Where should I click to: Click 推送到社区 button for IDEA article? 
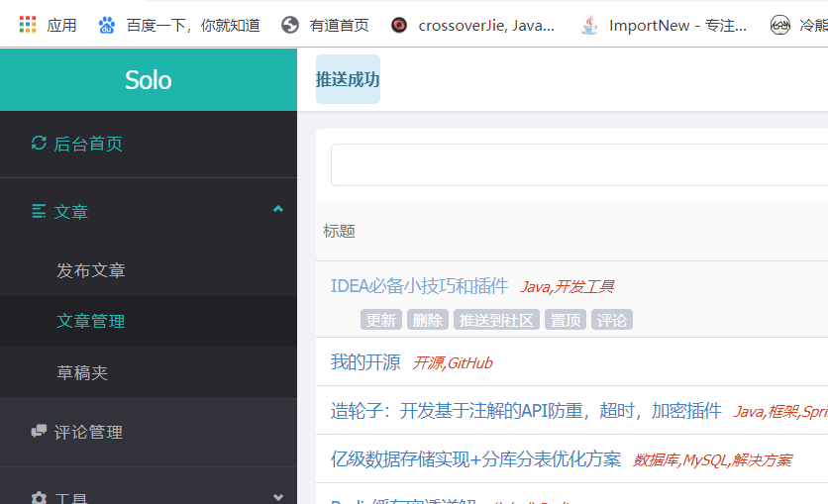tap(496, 320)
